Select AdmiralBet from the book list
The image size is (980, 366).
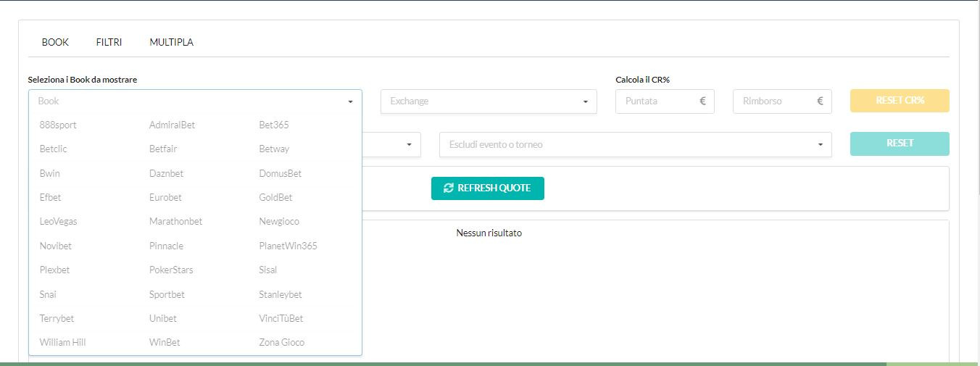click(173, 125)
